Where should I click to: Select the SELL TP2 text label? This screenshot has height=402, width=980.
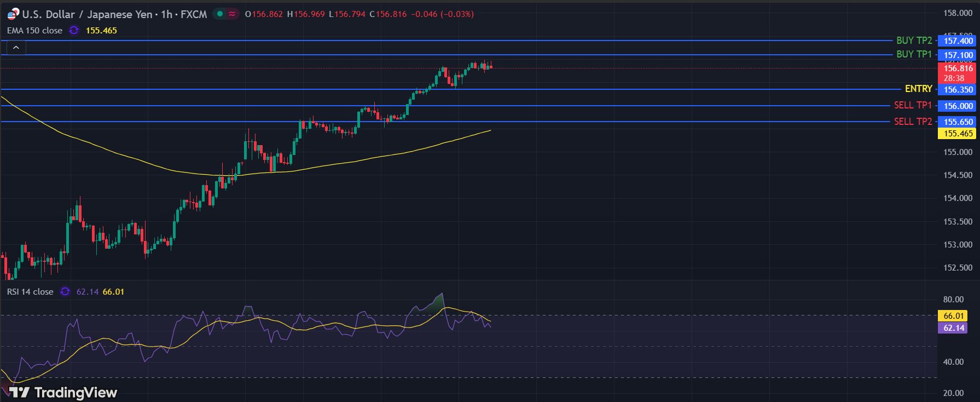[913, 122]
